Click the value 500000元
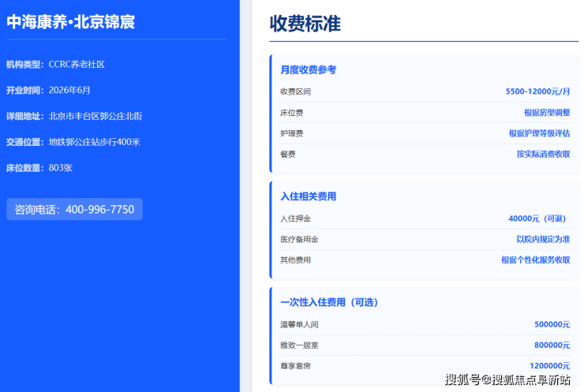The width and height of the screenshot is (584, 392). pos(552,325)
